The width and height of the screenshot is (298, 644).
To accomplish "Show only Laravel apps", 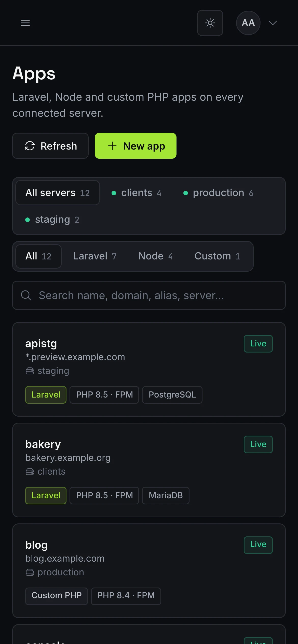I will pos(95,256).
